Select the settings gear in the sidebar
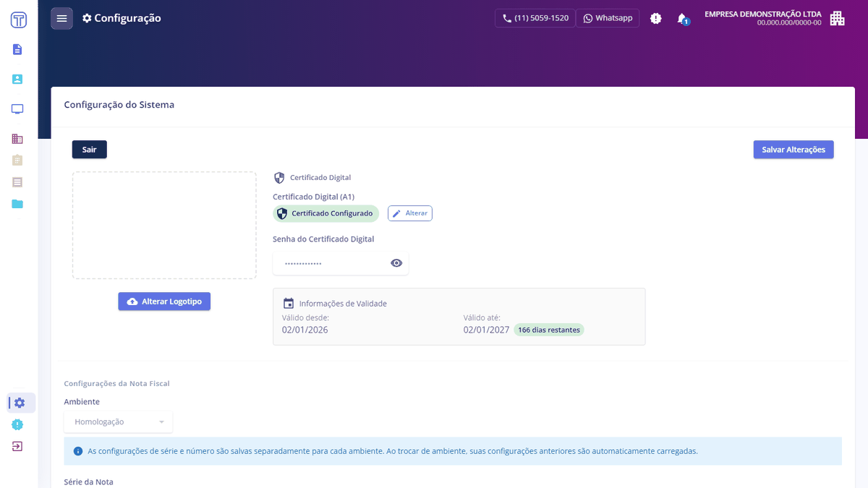The width and height of the screenshot is (868, 488). [x=20, y=403]
